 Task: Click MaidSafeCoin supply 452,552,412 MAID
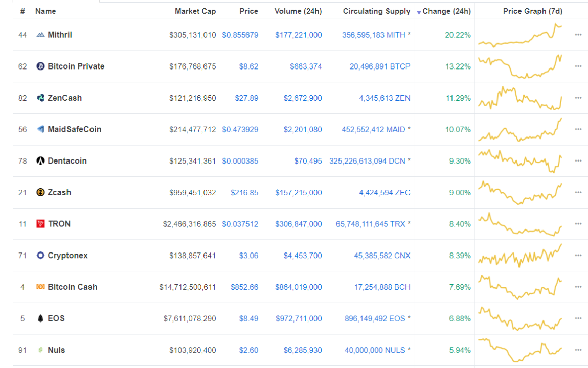pos(373,129)
